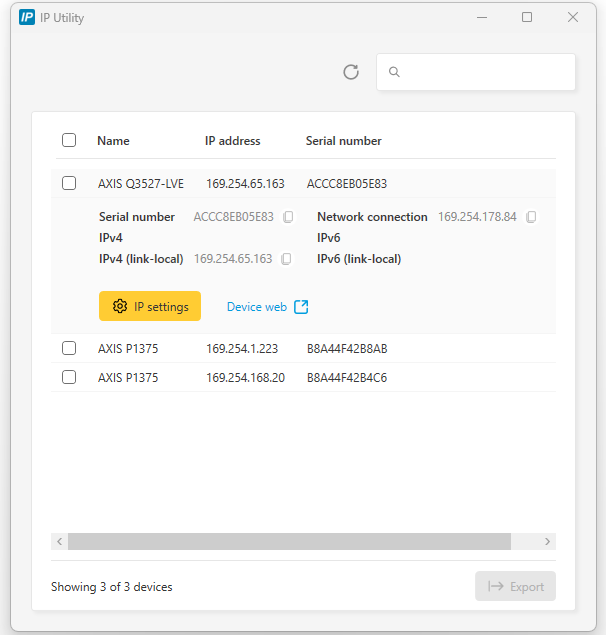Viewport: 606px width, 635px height.
Task: Click the Serial number column header
Action: click(344, 141)
